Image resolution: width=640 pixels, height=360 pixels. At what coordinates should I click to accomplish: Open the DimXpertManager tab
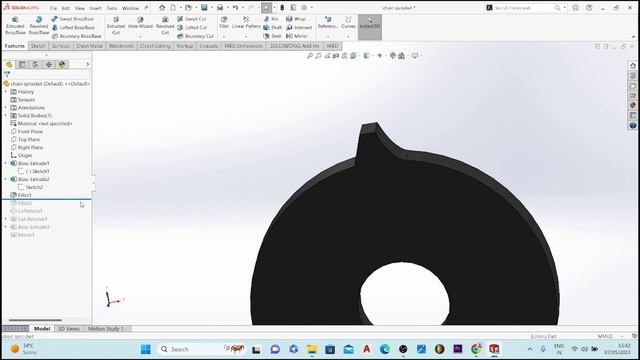pos(49,64)
